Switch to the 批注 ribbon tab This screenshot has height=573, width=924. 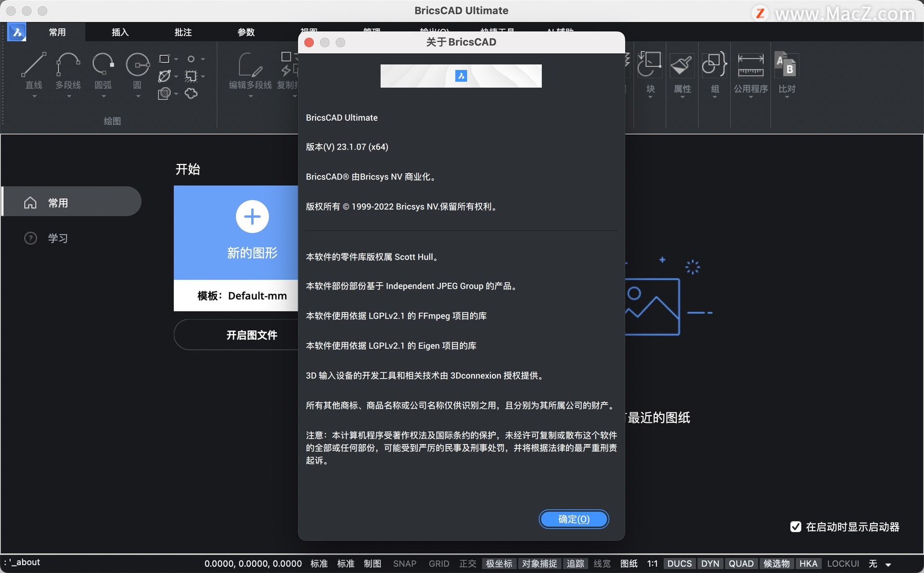(183, 32)
